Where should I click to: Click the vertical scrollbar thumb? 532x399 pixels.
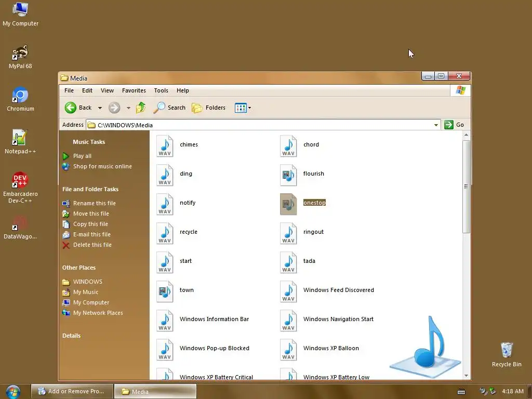(466, 187)
